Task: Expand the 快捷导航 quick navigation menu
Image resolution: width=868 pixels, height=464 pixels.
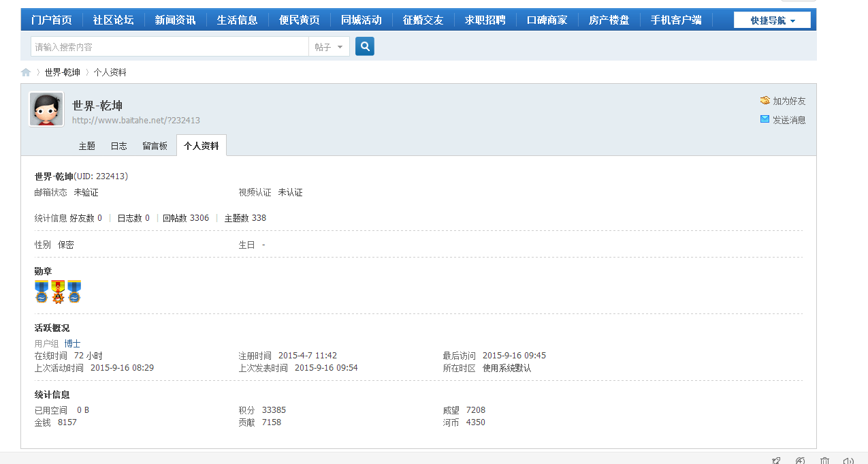Action: click(772, 20)
